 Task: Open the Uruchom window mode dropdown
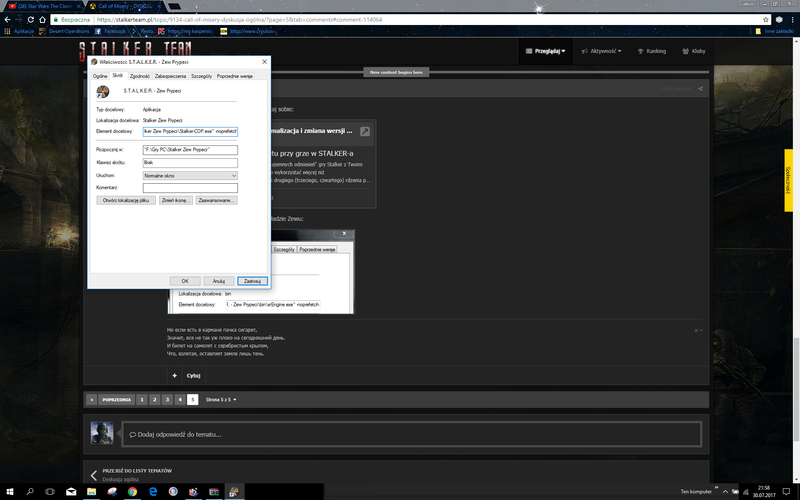(x=190, y=176)
